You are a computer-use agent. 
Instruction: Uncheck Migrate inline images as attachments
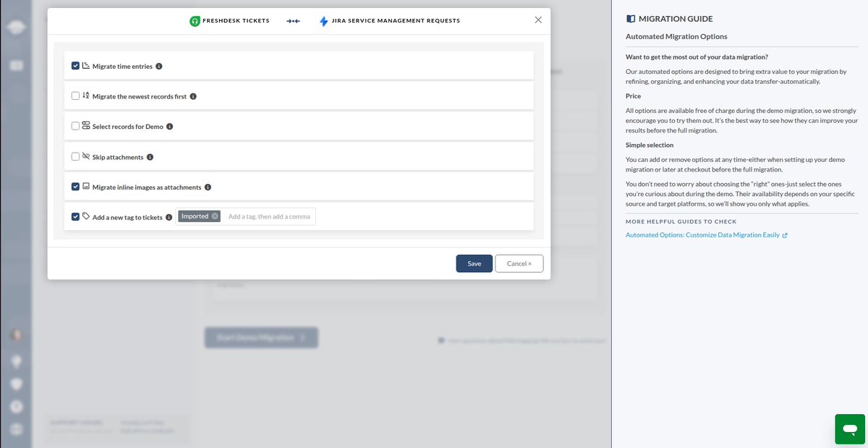tap(75, 187)
